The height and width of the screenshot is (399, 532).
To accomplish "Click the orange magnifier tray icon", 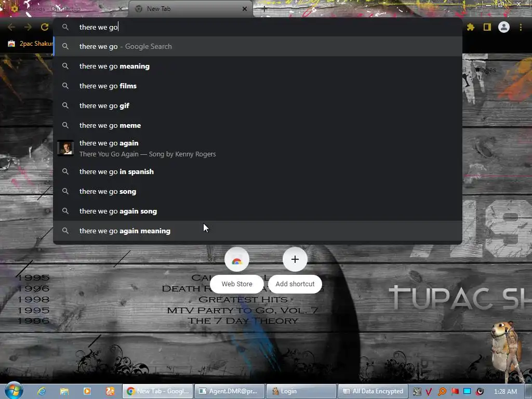I will (442, 392).
